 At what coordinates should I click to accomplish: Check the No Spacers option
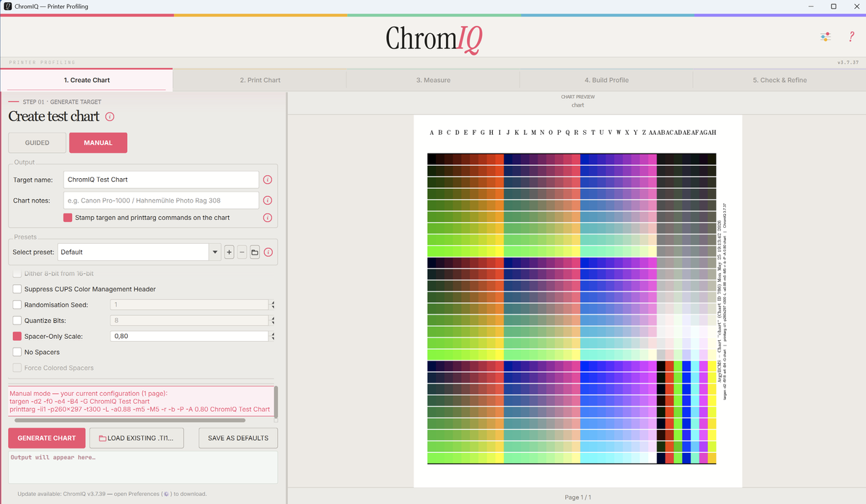(17, 352)
